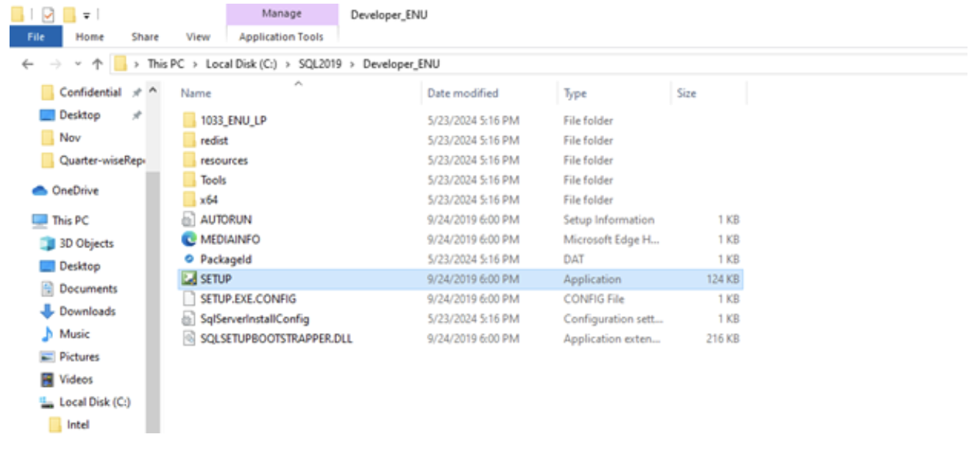Click Local Disk (C:) in address bar
This screenshot has width=980, height=462.
pyautogui.click(x=241, y=64)
